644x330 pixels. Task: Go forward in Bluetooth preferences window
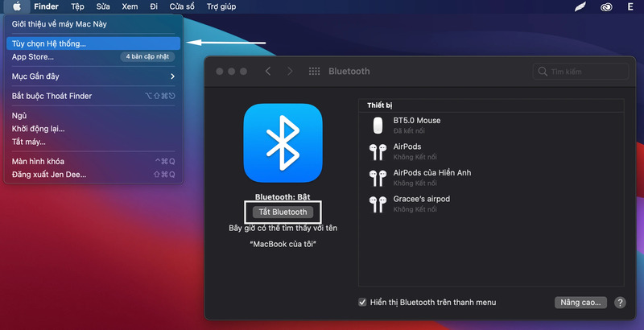coord(290,72)
